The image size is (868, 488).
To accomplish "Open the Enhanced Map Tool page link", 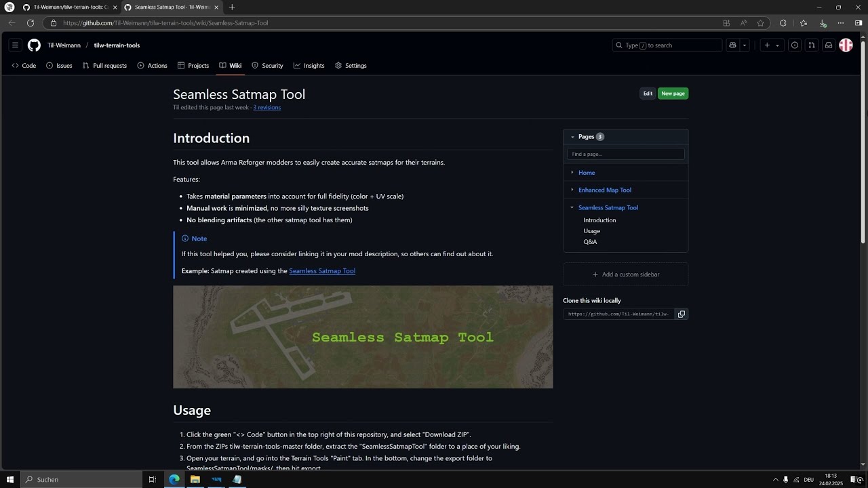I will 605,190.
